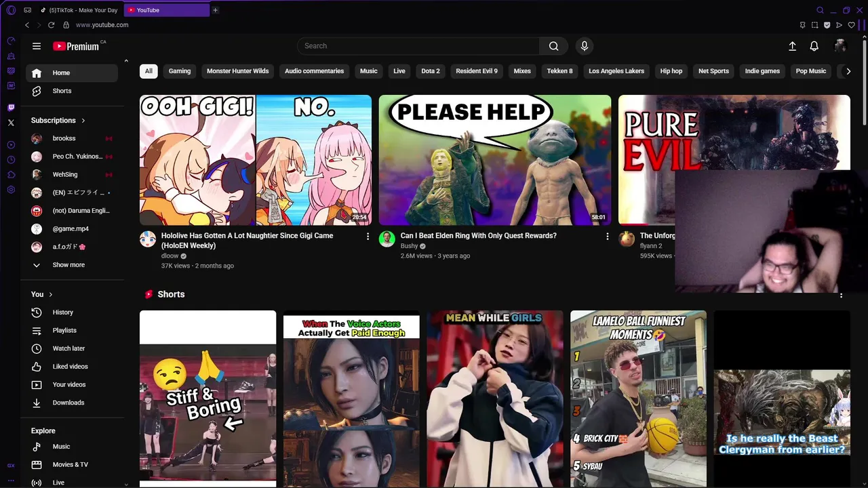Open browser sidebar Settings gear icon
The height and width of the screenshot is (488, 868).
(11, 190)
